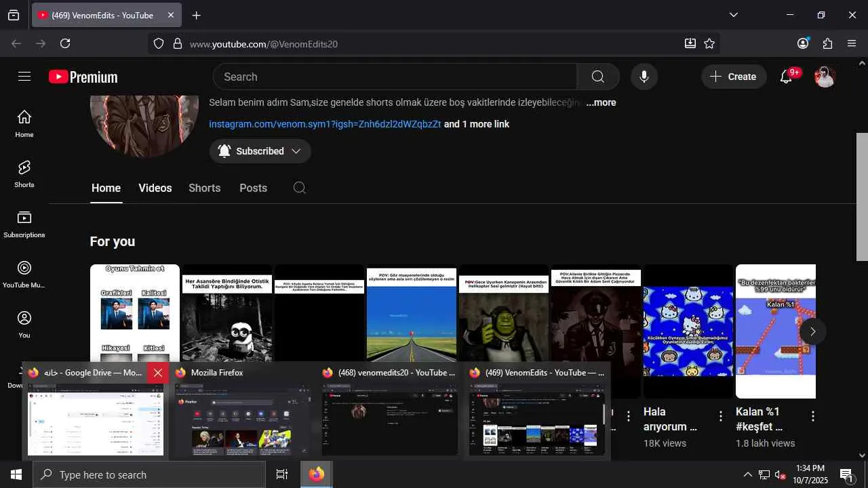868x488 pixels.
Task: Open the Firefox tracking protection shield
Action: pyautogui.click(x=159, y=43)
